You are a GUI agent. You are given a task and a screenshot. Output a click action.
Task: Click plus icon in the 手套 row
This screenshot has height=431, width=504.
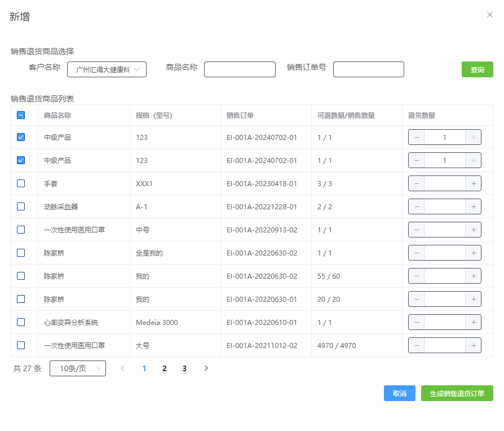coord(473,183)
